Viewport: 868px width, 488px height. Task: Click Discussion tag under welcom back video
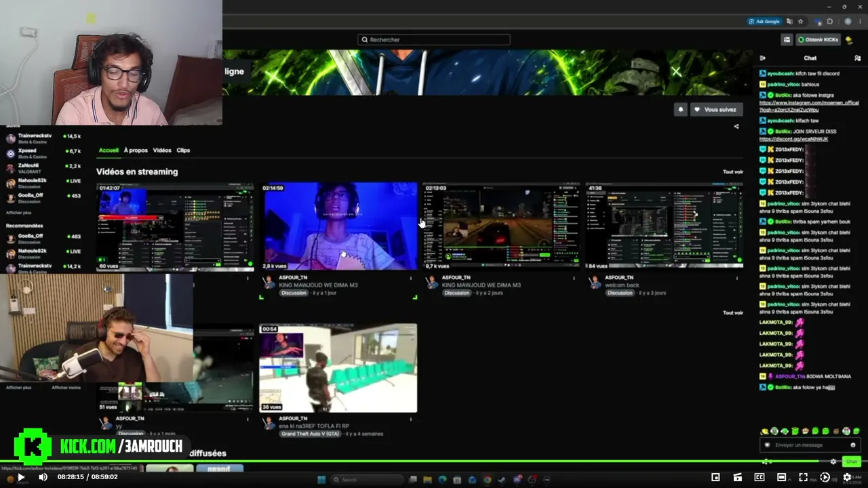[x=620, y=293]
